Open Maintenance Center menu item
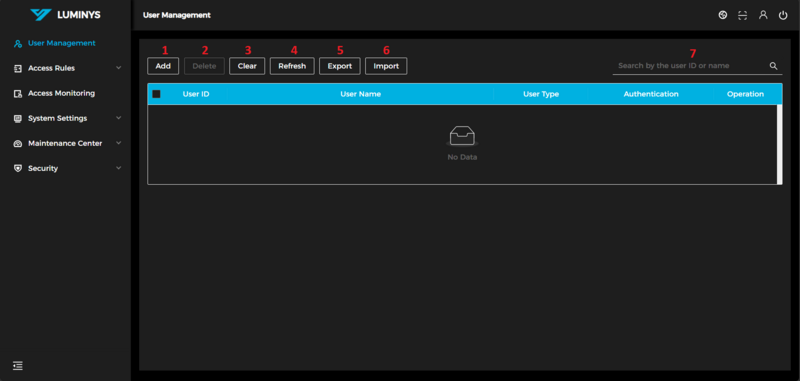This screenshot has height=381, width=800. (x=65, y=143)
